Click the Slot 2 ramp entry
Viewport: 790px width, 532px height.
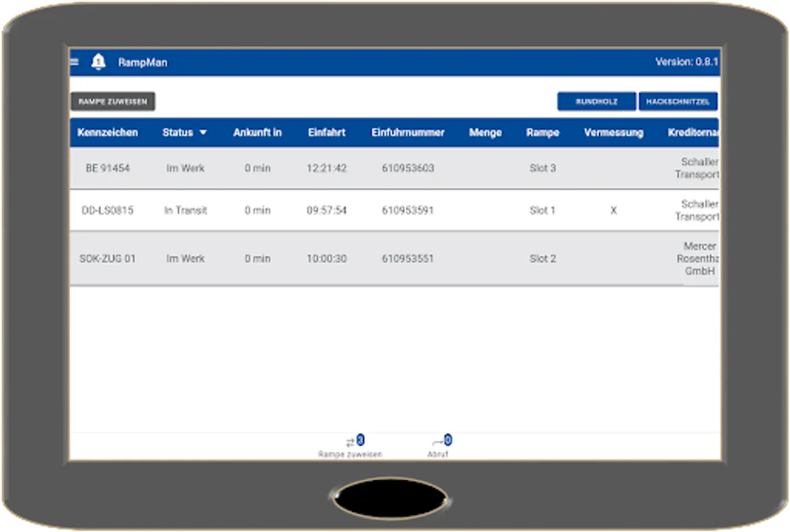click(542, 258)
